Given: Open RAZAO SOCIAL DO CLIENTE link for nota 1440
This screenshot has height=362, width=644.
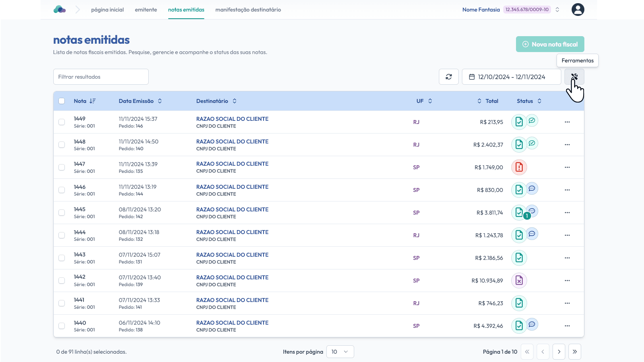Looking at the screenshot, I should pos(232,323).
